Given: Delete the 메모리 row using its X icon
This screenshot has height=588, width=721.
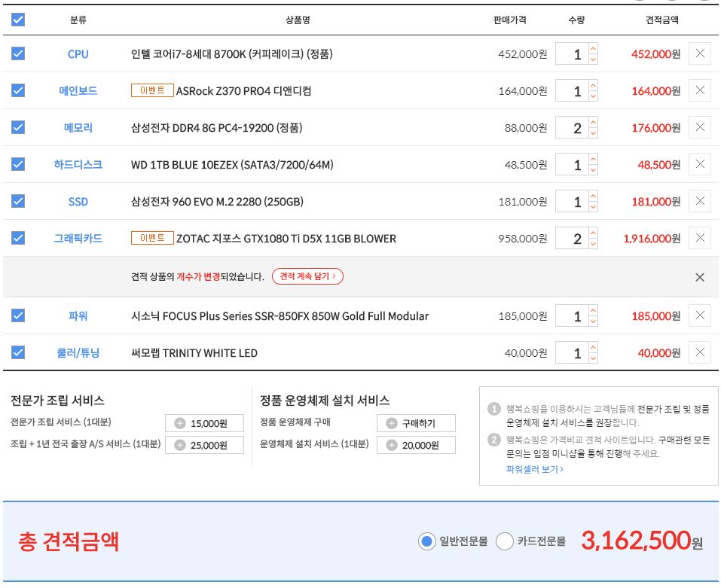Looking at the screenshot, I should (700, 127).
